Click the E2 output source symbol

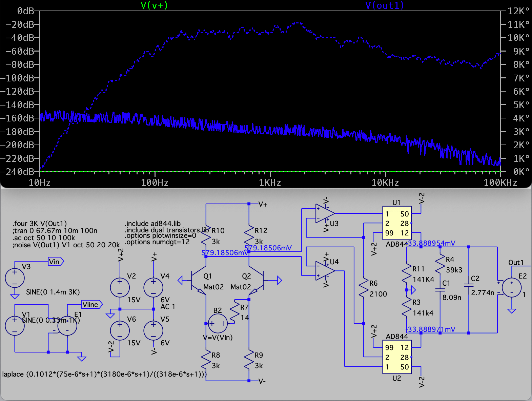click(x=511, y=287)
